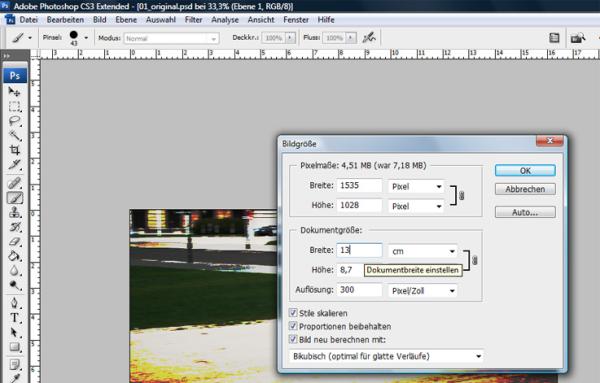Collapse the toolbox with double arrow

(7, 56)
